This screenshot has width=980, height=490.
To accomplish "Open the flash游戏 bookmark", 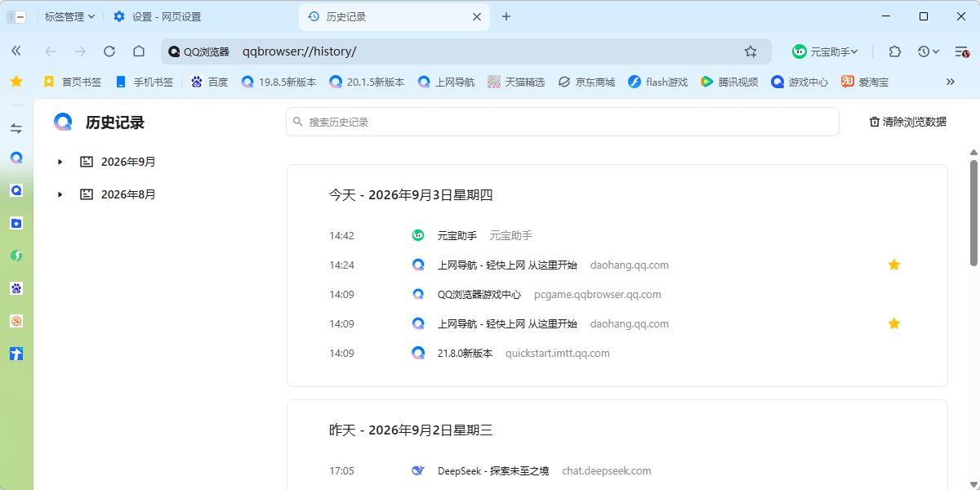I will (658, 82).
